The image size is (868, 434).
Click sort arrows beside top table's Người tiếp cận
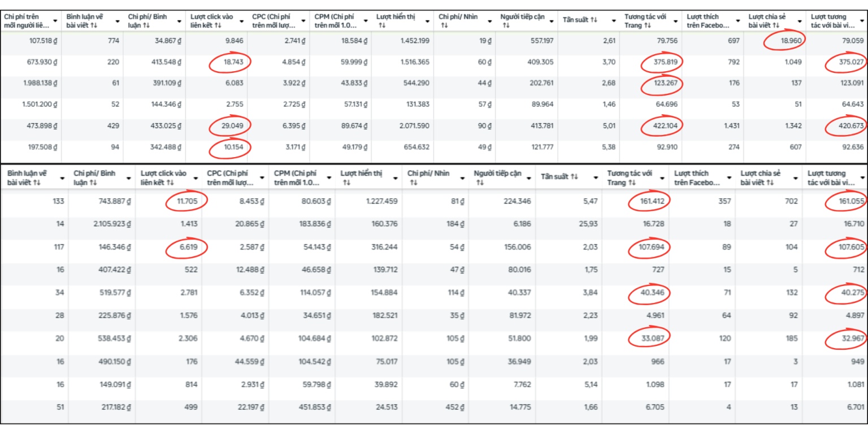pyautogui.click(x=506, y=25)
